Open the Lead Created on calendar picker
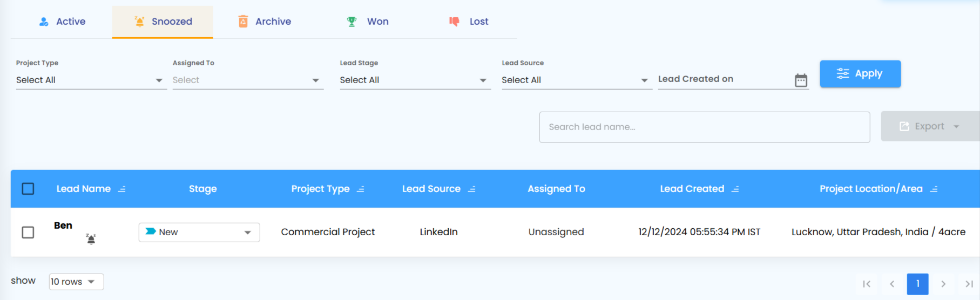Image resolution: width=980 pixels, height=300 pixels. (801, 80)
